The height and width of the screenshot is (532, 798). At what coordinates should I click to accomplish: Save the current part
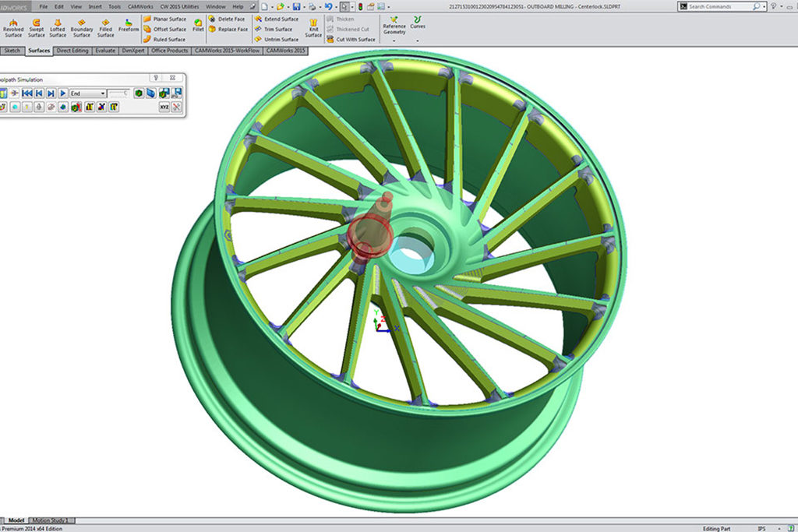click(x=296, y=6)
